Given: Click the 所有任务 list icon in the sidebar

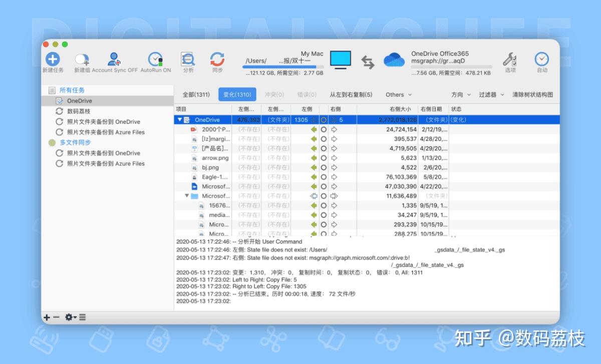Looking at the screenshot, I should pyautogui.click(x=52, y=91).
